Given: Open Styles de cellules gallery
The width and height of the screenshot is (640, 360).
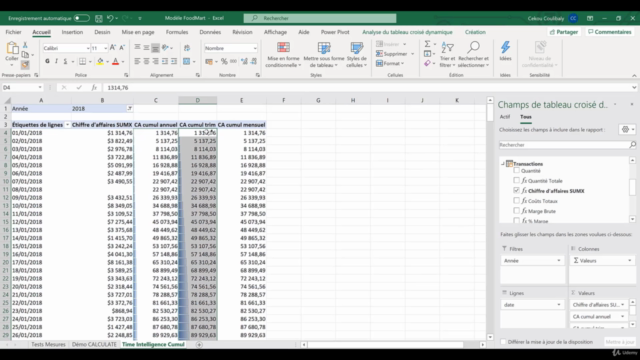Looking at the screenshot, I should point(356,54).
